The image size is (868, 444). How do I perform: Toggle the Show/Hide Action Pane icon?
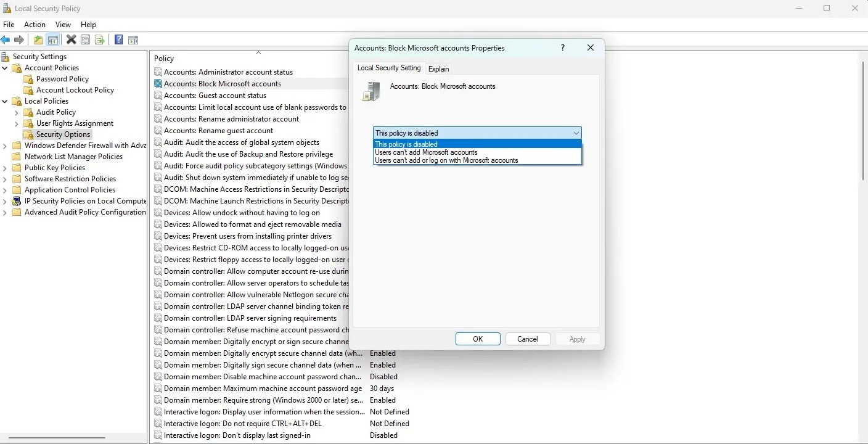pos(134,39)
